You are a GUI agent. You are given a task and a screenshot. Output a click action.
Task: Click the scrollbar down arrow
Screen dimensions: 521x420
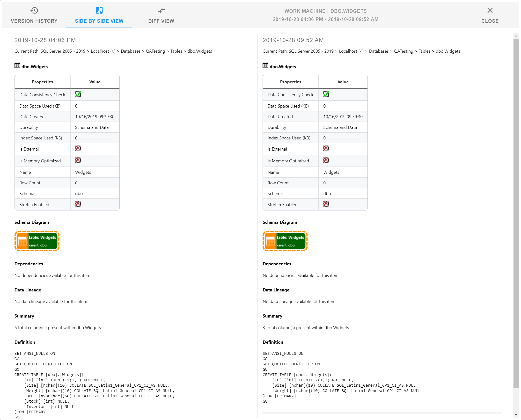click(x=516, y=415)
